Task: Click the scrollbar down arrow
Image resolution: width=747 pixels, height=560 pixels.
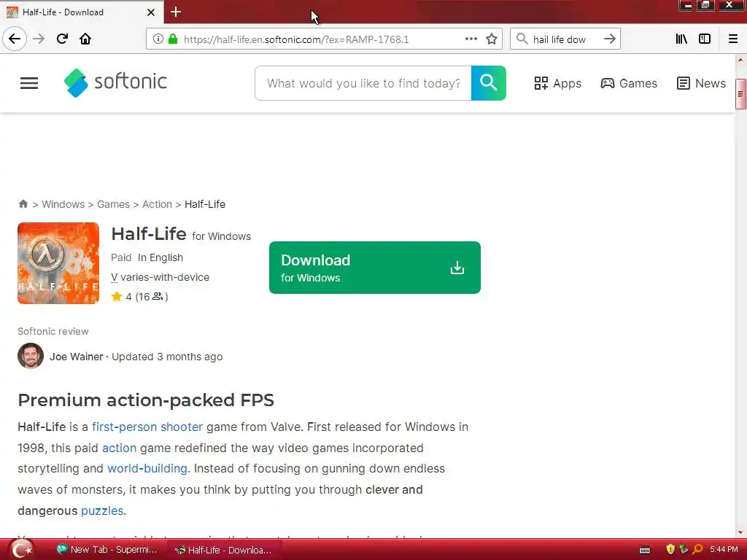Action: coord(741,532)
